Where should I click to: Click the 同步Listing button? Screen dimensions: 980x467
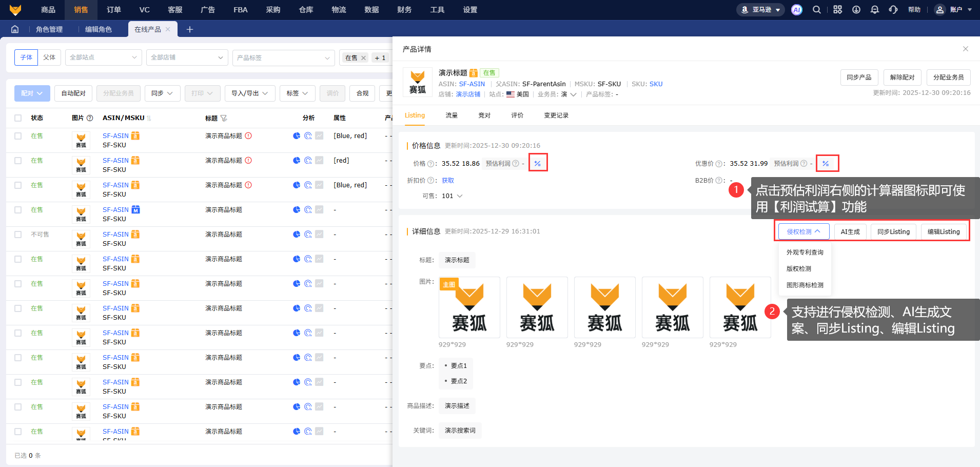[x=893, y=231]
